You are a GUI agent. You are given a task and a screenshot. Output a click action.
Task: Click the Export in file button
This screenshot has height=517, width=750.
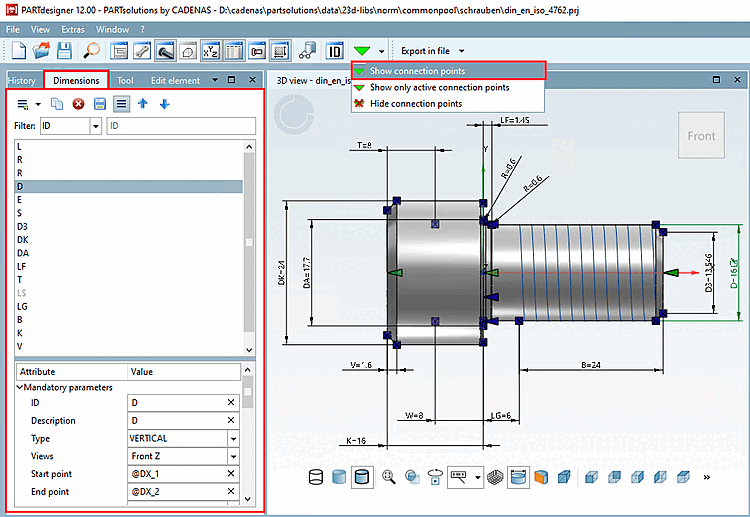point(425,50)
